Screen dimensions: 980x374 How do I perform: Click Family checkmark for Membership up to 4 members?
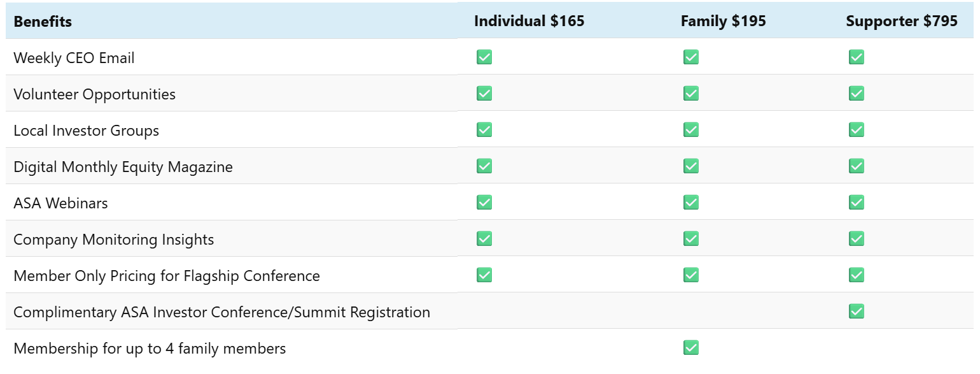click(x=691, y=348)
